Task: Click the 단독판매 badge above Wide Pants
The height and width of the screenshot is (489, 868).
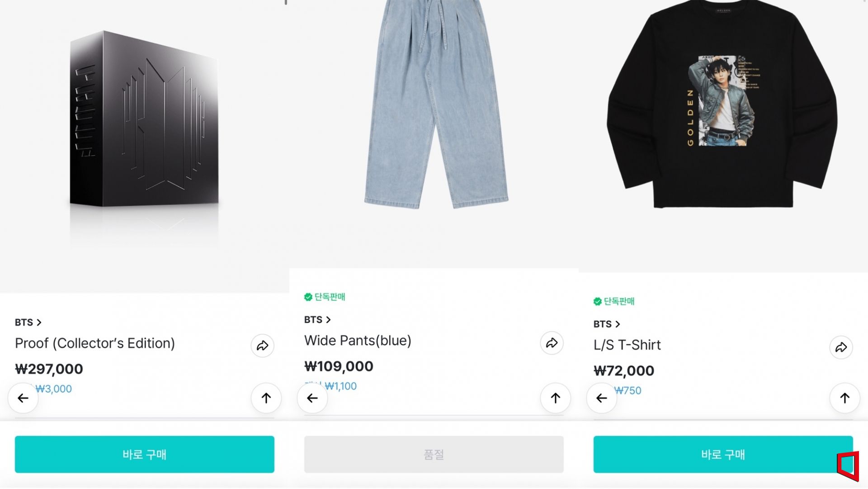Action: point(325,297)
